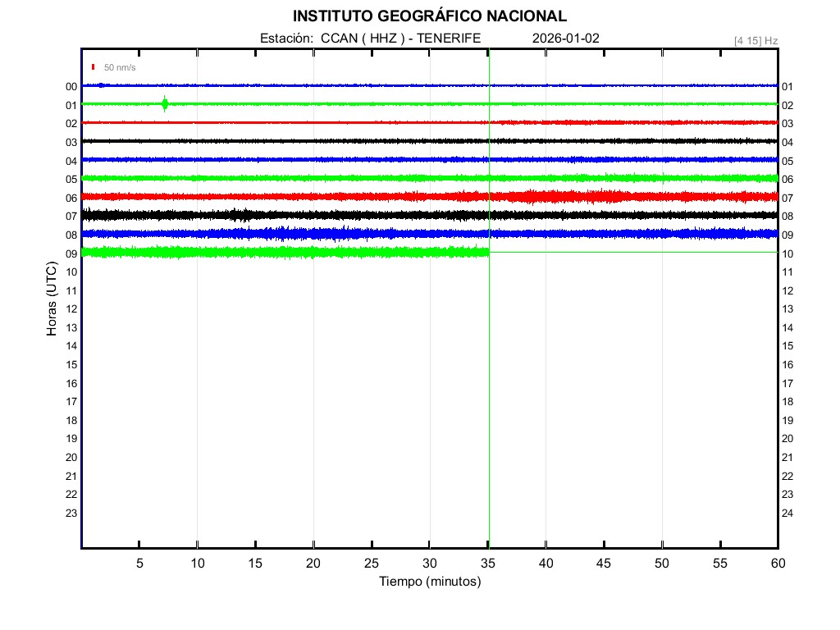Click the 60 minute tick label on the time axis
Viewport: 840px width, 630px height.
[777, 564]
